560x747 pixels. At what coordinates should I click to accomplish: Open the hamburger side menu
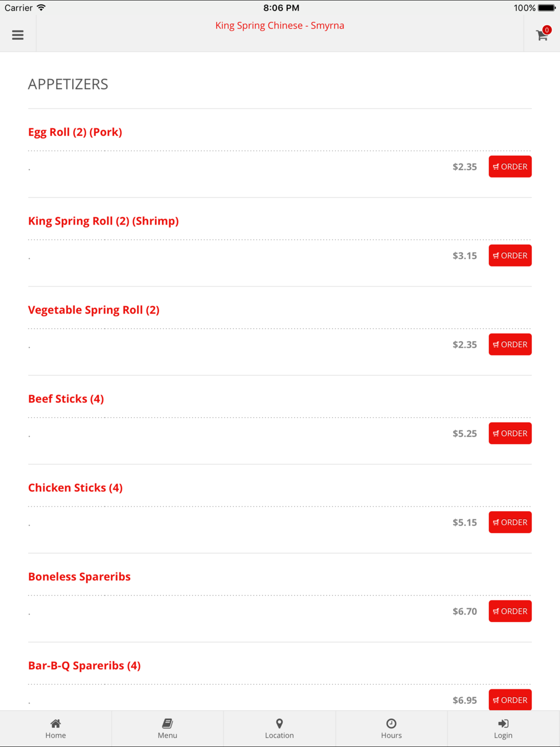[18, 35]
